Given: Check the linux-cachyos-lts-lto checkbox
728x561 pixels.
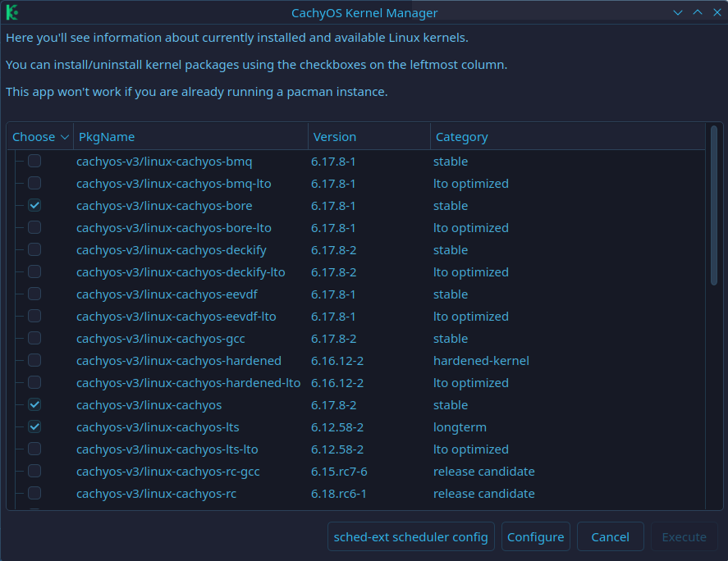Looking at the screenshot, I should click(x=34, y=449).
